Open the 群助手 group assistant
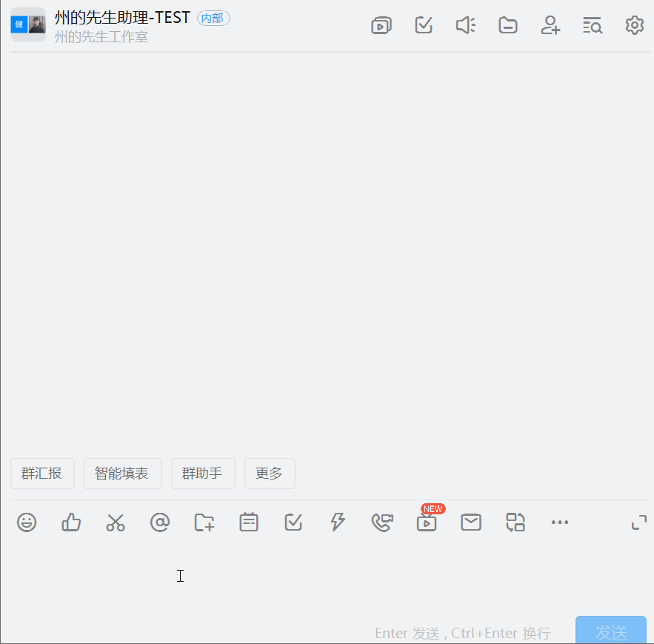Viewport: 654px width, 644px height. click(203, 474)
